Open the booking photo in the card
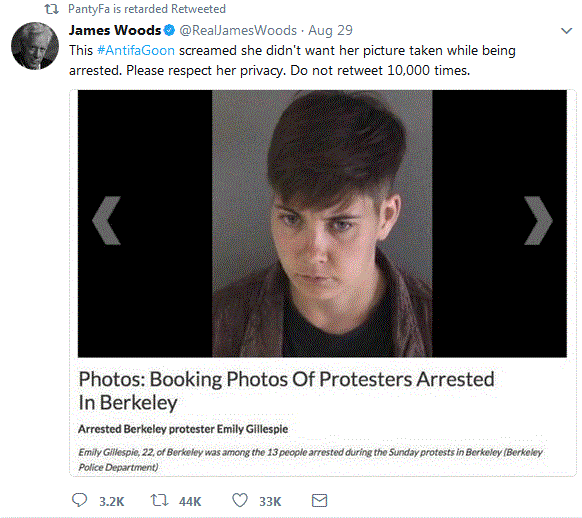 (322, 224)
